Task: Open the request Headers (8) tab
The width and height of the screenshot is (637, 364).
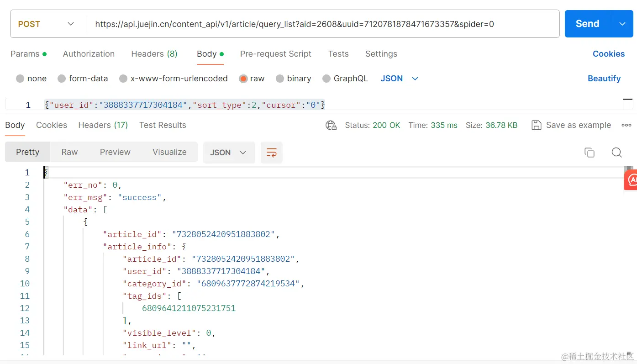Action: click(154, 54)
